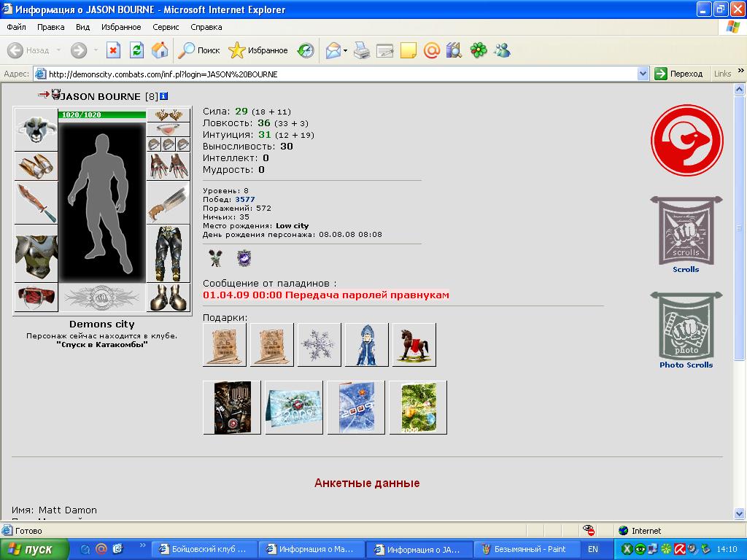Click the vertical scrollbar down arrow
The image size is (747, 560).
(740, 513)
